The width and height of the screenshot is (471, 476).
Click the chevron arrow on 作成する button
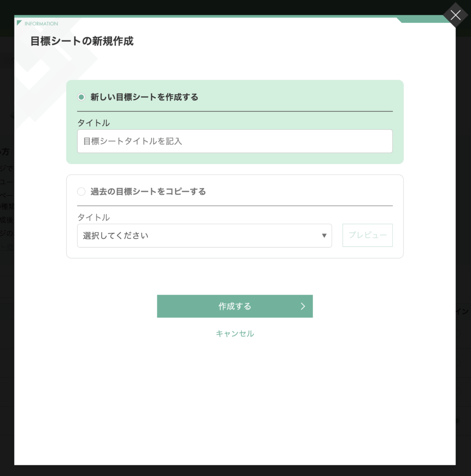coord(303,306)
